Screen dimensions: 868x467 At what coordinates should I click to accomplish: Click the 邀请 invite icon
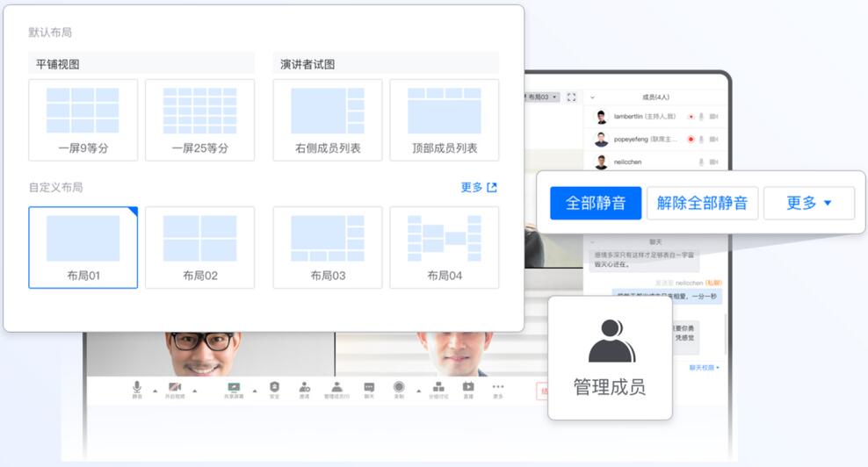[x=304, y=387]
